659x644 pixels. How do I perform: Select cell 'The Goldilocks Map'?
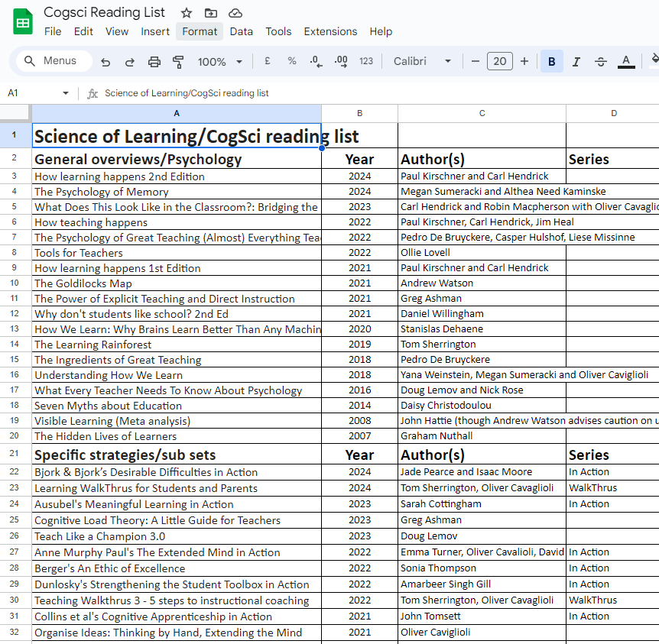coord(177,283)
